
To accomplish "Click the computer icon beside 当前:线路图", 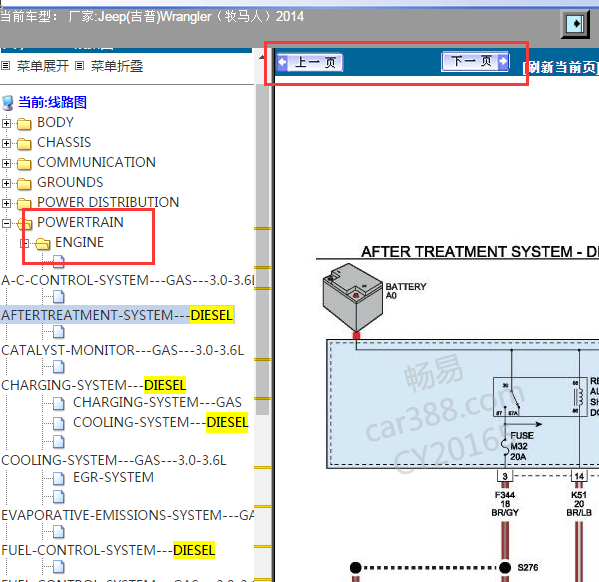I will [8, 103].
